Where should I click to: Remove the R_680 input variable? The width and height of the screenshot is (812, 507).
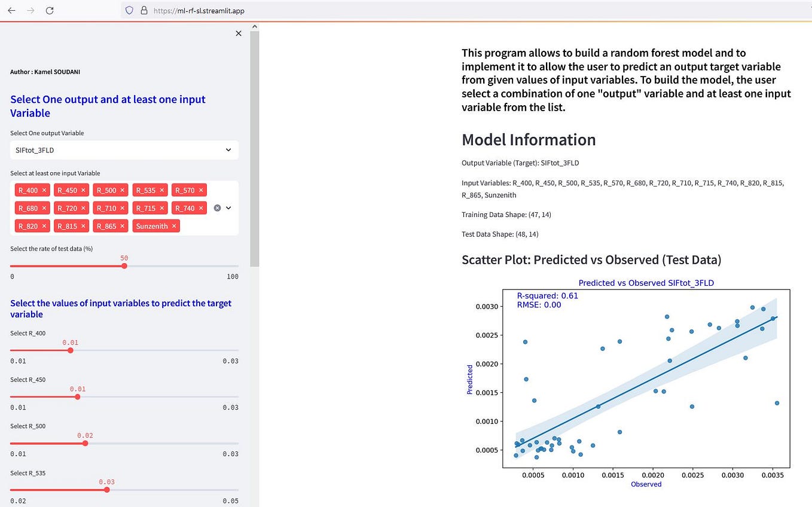(44, 207)
